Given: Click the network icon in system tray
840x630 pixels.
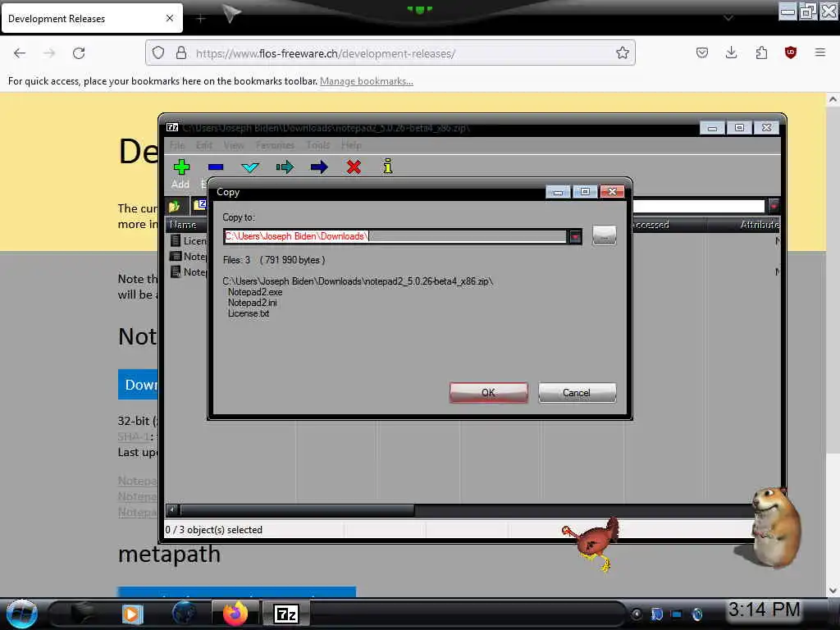Looking at the screenshot, I should [677, 614].
